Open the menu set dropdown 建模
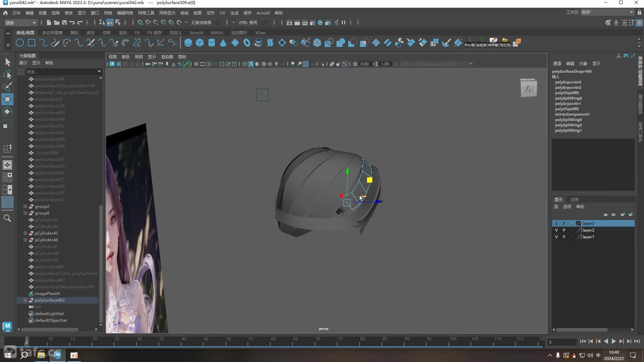The width and height of the screenshot is (644, 362). pos(20,22)
